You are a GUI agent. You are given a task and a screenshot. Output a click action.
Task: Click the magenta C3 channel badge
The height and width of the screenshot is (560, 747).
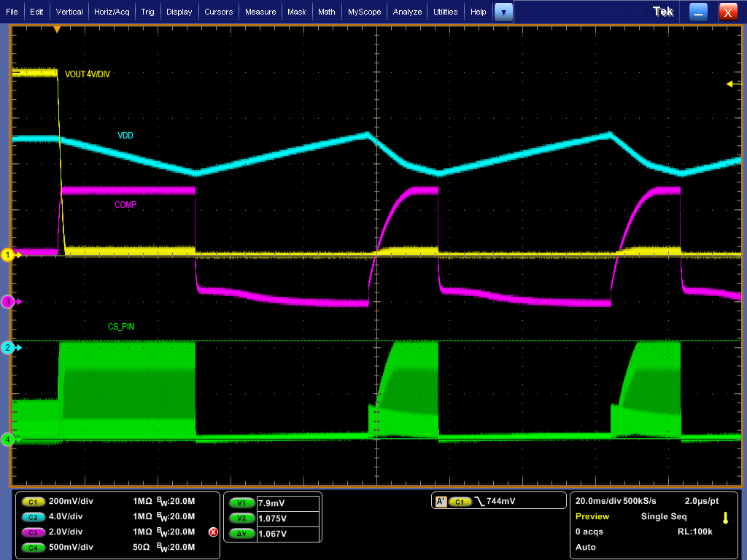[33, 532]
